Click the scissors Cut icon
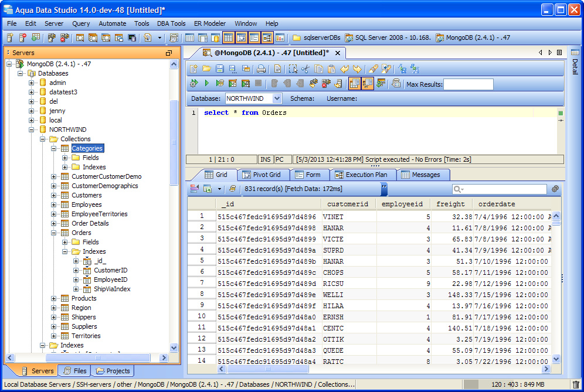This screenshot has width=584, height=392. [x=305, y=69]
